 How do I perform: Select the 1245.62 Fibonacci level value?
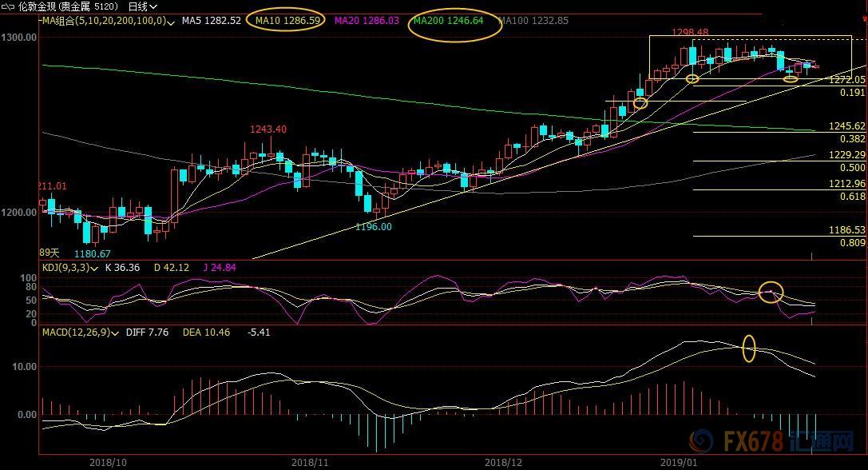click(846, 126)
